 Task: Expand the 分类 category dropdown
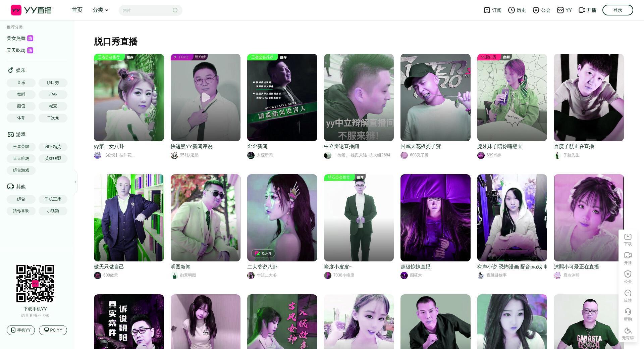(x=100, y=10)
